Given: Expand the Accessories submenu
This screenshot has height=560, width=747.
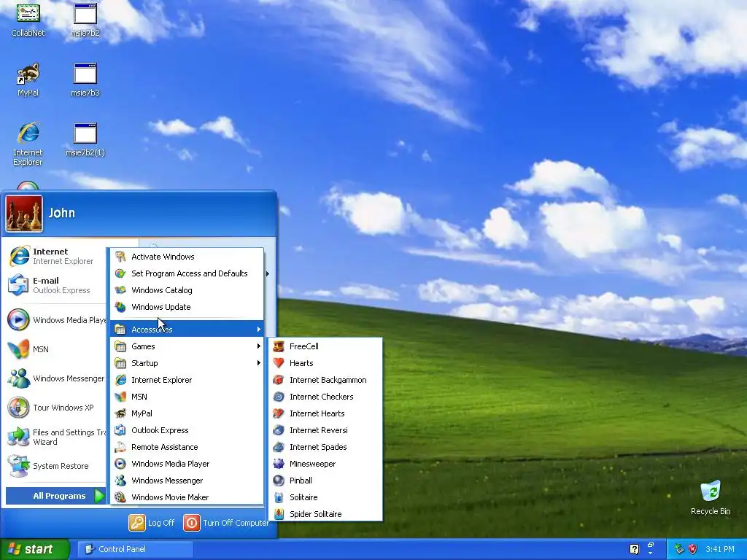Looking at the screenshot, I should click(187, 330).
